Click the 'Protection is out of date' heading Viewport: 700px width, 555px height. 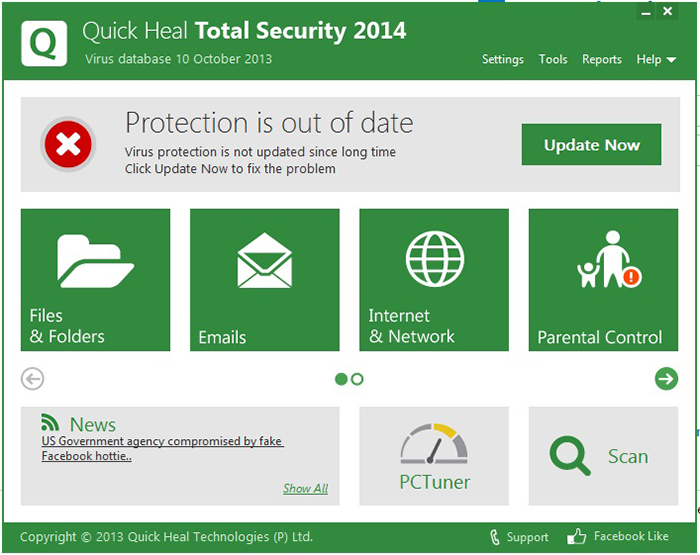click(x=269, y=123)
